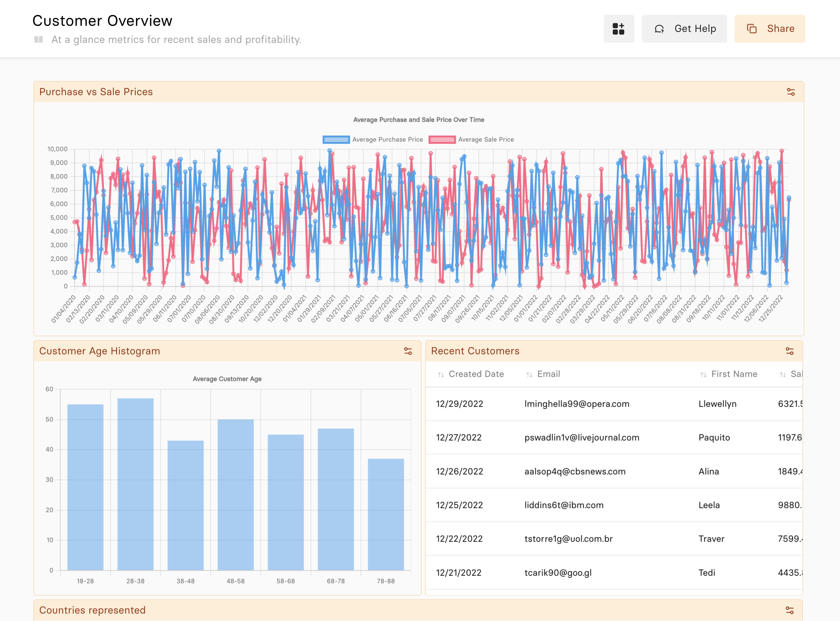Viewport: 840px width, 621px height.
Task: Click sort arrows icon of the cut-off Sal column
Action: click(783, 374)
